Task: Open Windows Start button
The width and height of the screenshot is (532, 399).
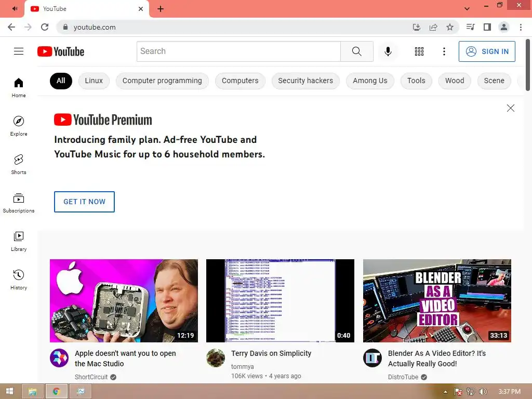Action: coord(9,391)
